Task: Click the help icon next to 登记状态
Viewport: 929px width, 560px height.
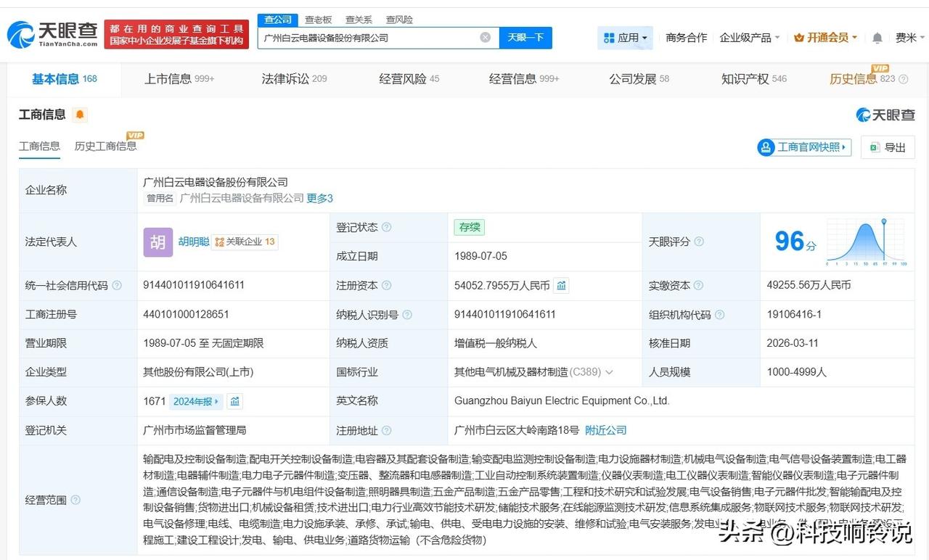Action: [387, 227]
